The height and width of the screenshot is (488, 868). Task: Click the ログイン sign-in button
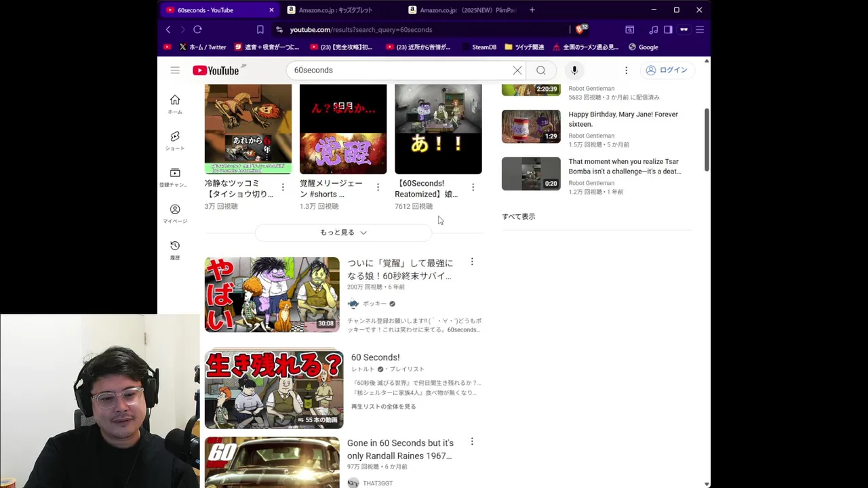coord(667,70)
